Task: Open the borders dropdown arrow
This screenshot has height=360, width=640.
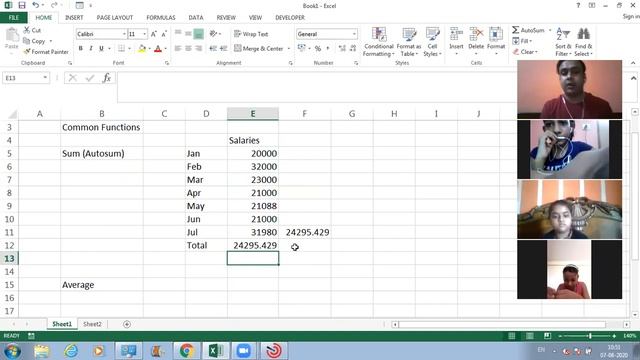Action: (129, 49)
